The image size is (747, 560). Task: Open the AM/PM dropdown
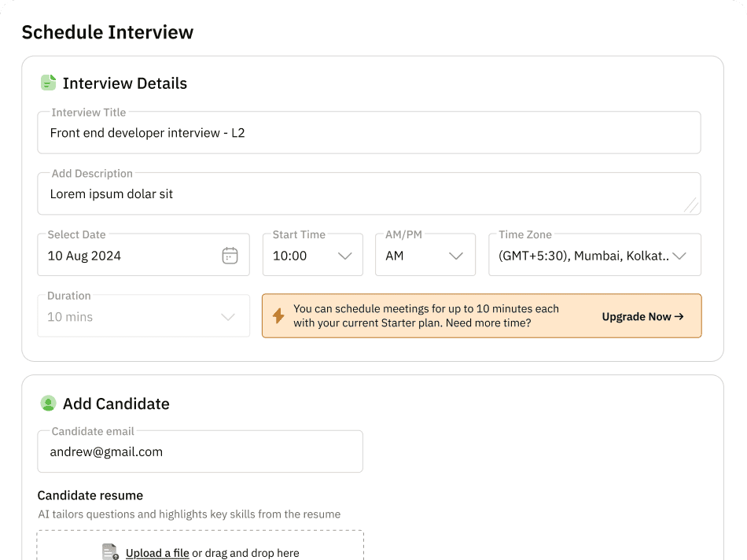425,256
